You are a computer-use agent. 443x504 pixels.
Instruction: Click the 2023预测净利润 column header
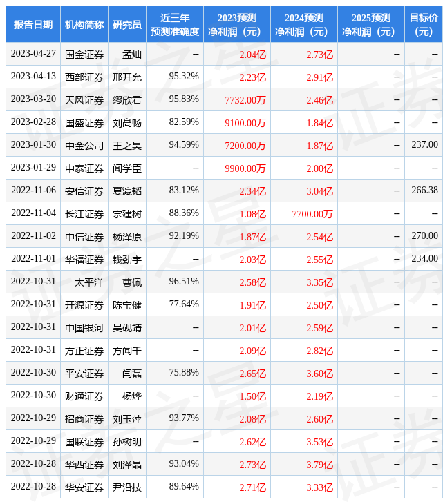click(237, 25)
